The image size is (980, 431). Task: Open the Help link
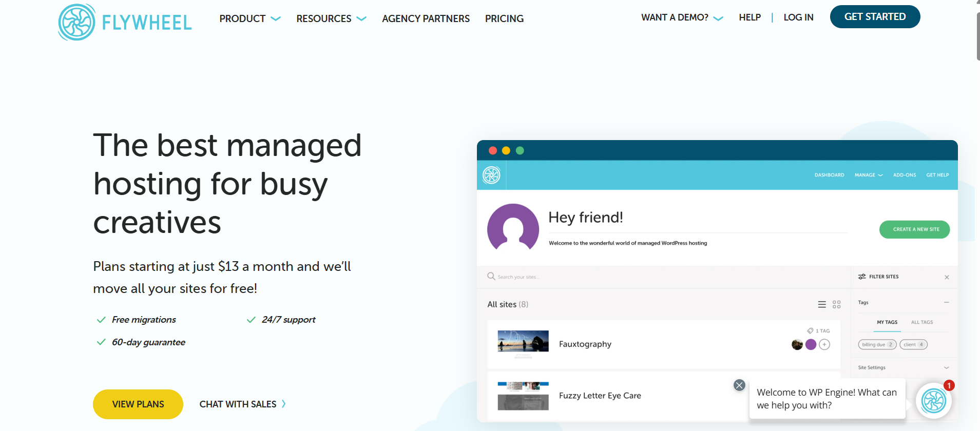(x=750, y=17)
